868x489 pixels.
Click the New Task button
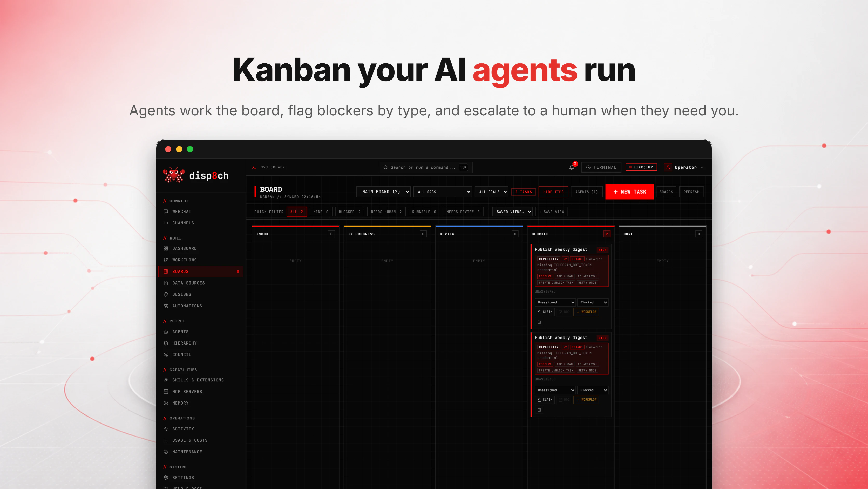point(629,192)
